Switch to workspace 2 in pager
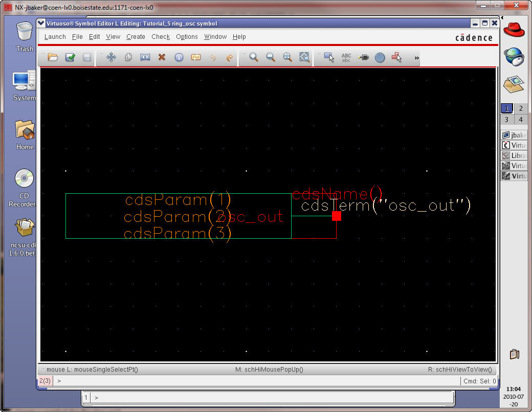 tap(521, 108)
